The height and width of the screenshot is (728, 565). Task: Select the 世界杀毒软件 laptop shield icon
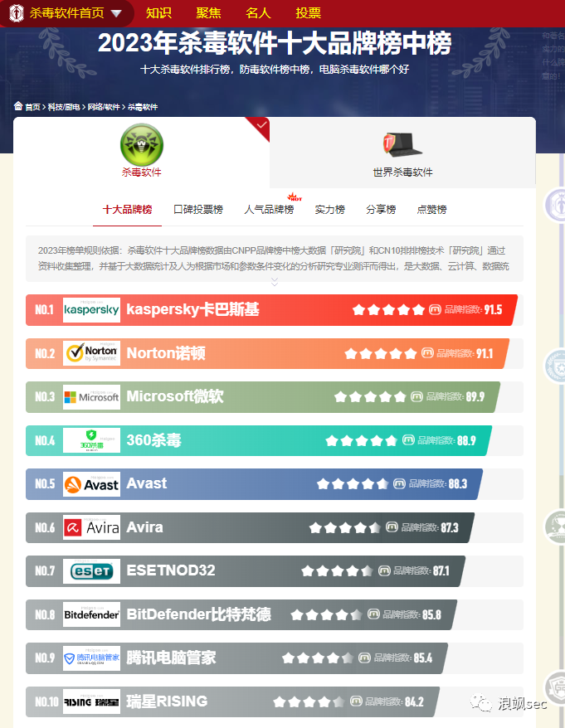[402, 144]
